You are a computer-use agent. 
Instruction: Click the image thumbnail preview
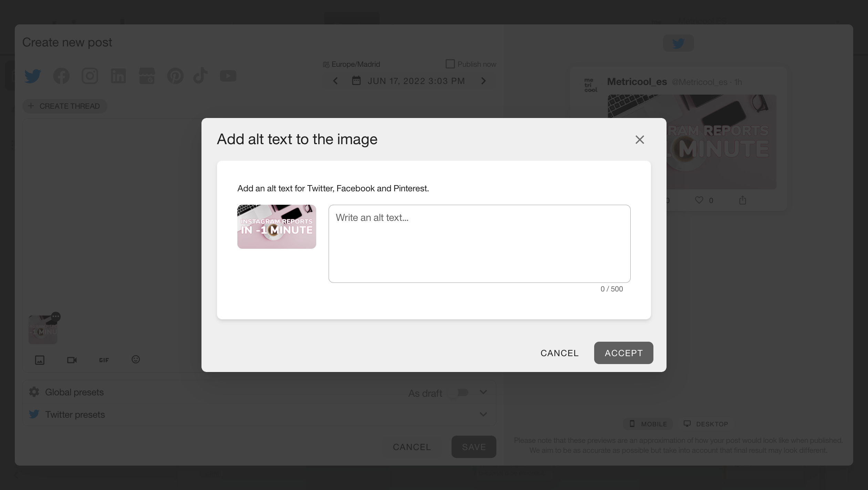[277, 226]
